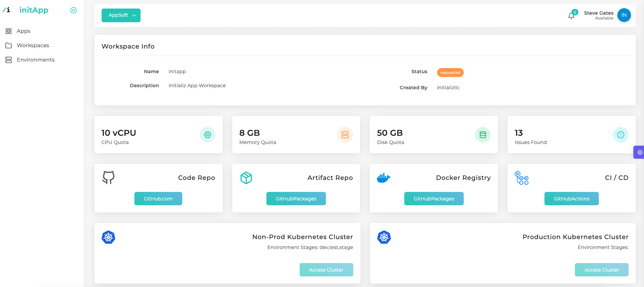
Task: Click the Disk Quota database icon
Action: (x=483, y=135)
